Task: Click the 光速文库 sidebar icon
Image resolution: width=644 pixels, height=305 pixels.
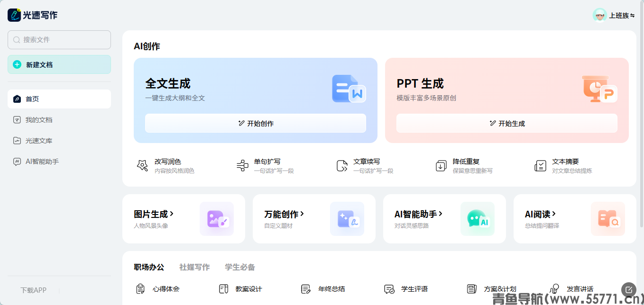Action: pyautogui.click(x=17, y=141)
